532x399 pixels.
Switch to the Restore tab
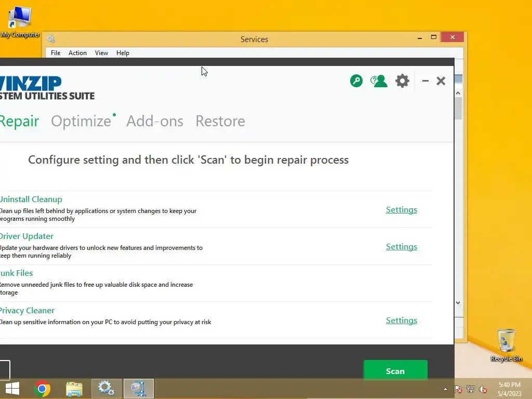220,121
